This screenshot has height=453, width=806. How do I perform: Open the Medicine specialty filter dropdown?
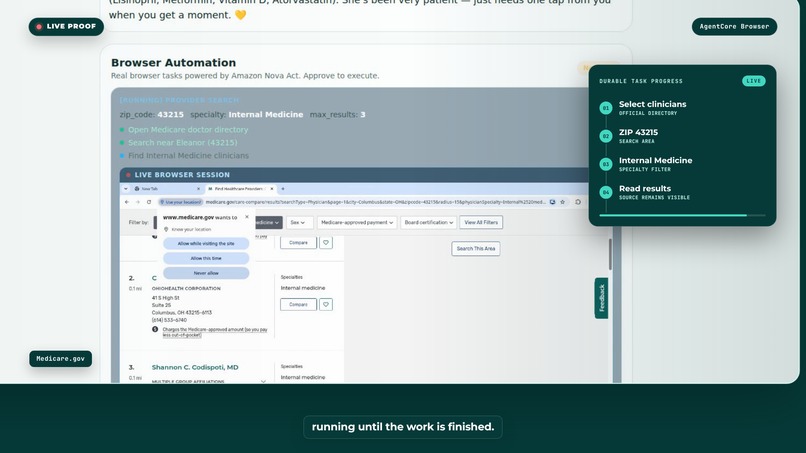coord(268,223)
